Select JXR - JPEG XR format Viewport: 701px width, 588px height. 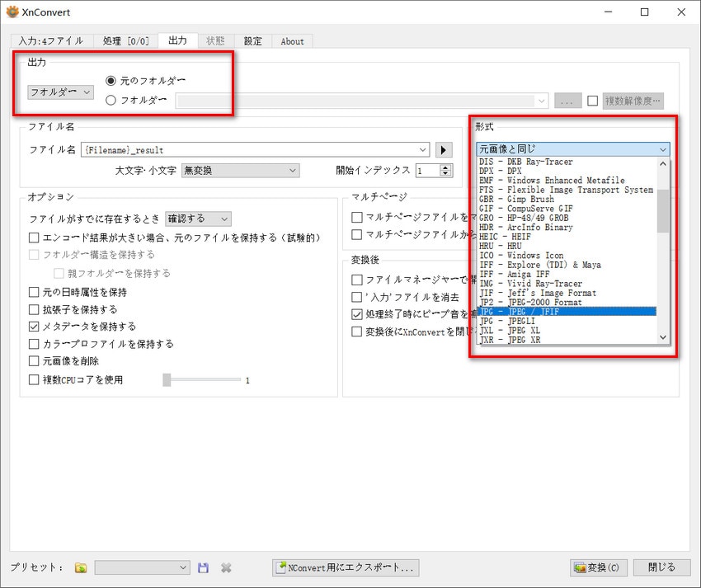[567, 340]
